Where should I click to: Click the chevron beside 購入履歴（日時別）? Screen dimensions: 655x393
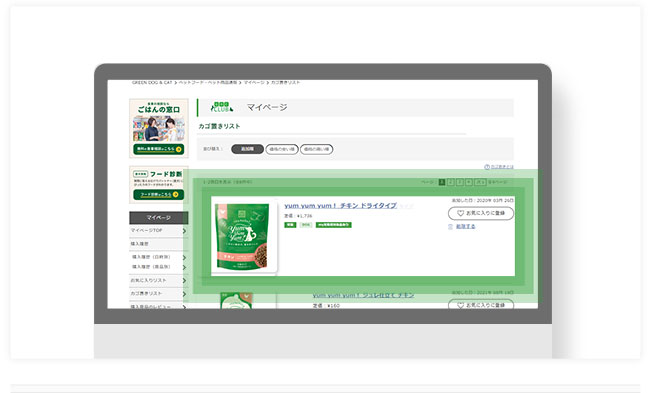coord(184,257)
